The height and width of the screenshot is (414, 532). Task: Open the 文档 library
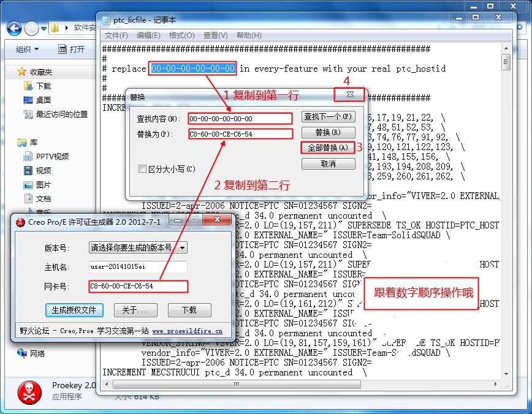coord(37,198)
